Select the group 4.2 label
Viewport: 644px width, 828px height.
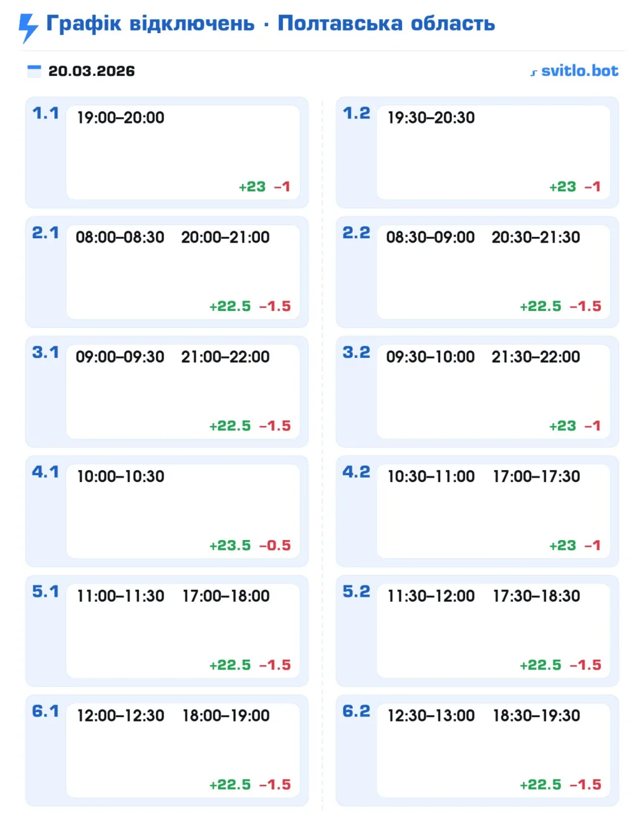coord(356,472)
